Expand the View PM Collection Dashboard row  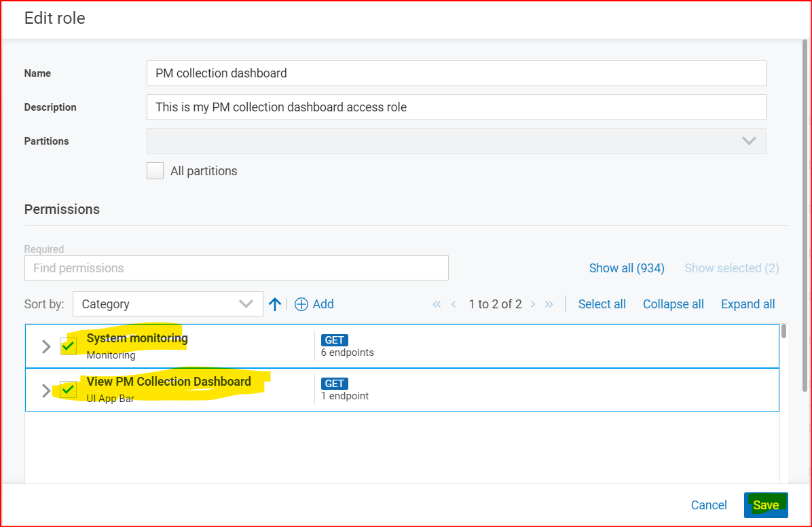click(x=46, y=390)
